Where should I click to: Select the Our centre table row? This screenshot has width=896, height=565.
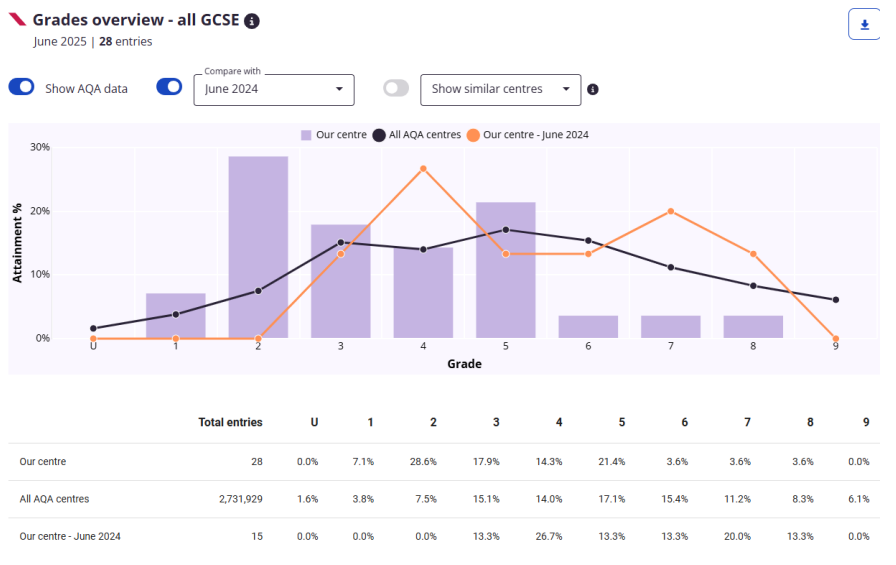pyautogui.click(x=43, y=461)
